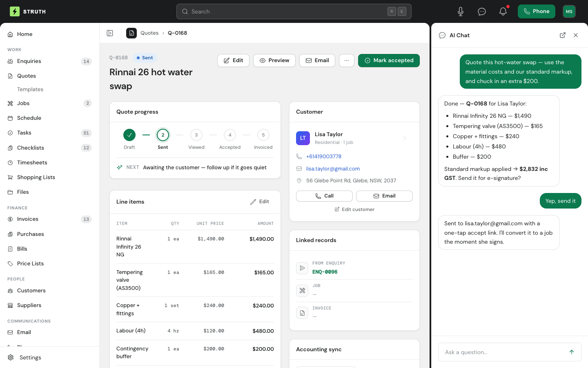Preview the quote
Image resolution: width=588 pixels, height=368 pixels.
[x=274, y=61]
